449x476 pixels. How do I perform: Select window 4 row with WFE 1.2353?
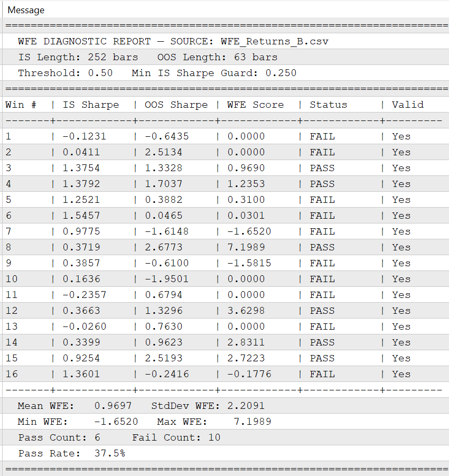tap(226, 184)
